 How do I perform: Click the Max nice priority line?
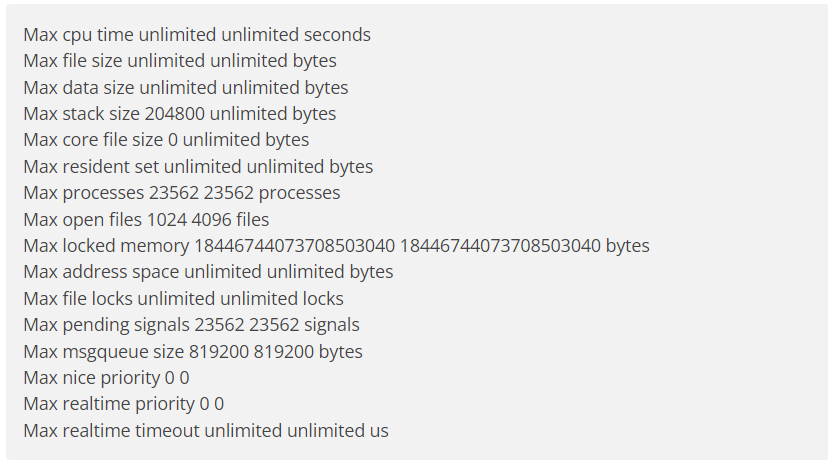tap(106, 378)
